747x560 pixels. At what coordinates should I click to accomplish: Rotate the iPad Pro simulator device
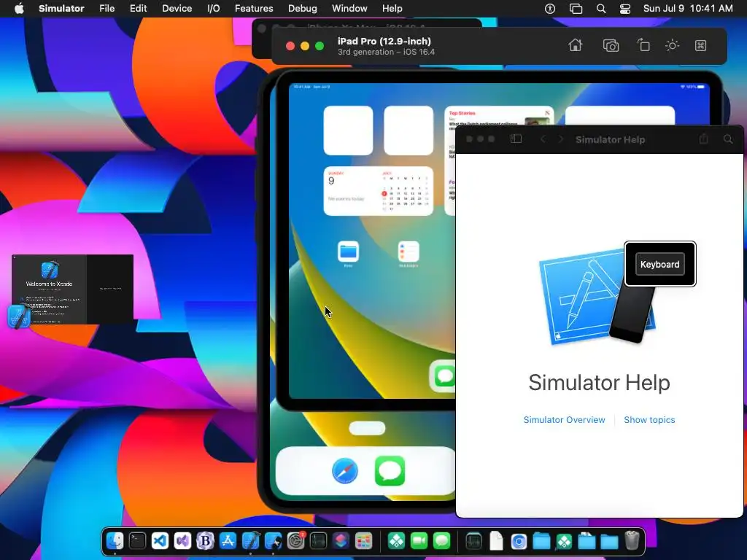pos(643,45)
